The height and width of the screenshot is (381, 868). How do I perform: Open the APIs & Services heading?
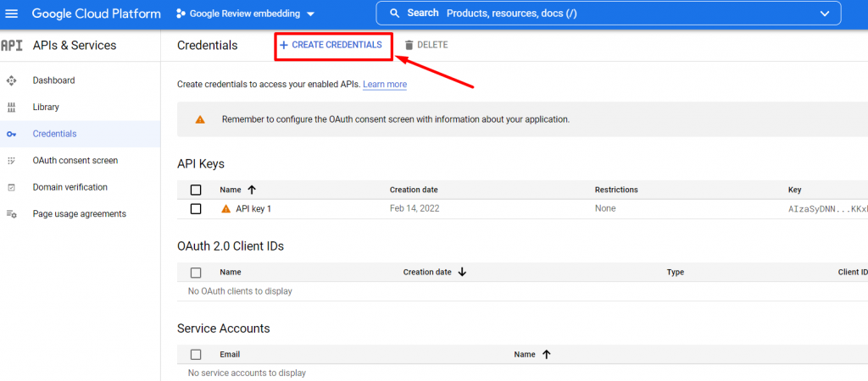tap(75, 46)
